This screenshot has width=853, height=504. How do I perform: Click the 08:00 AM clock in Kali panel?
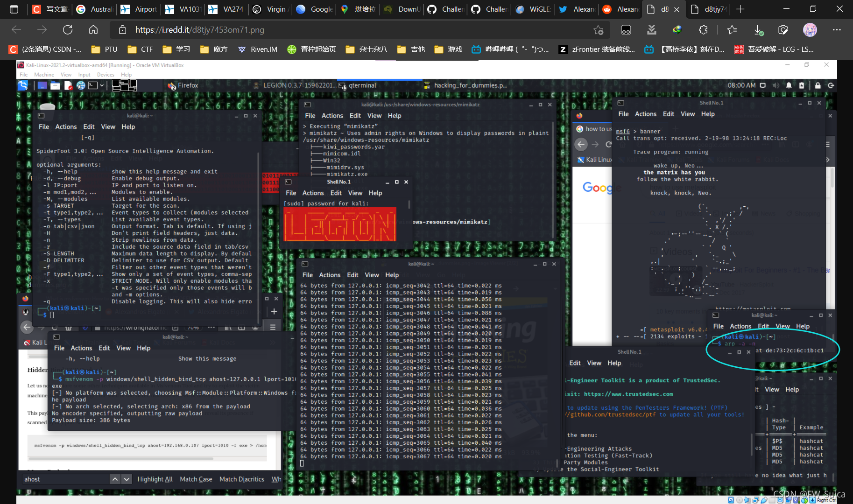[x=741, y=85]
